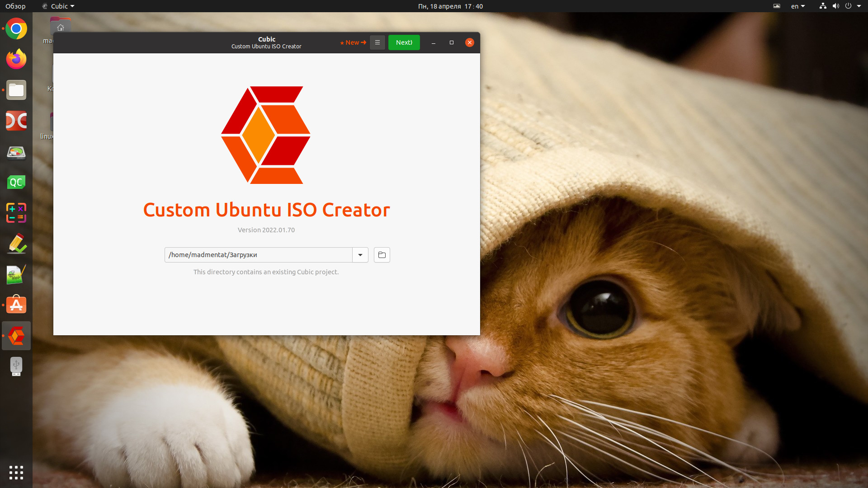This screenshot has height=488, width=868.
Task: Click 'This directory contains an existing Cubic project' text
Action: pos(266,272)
